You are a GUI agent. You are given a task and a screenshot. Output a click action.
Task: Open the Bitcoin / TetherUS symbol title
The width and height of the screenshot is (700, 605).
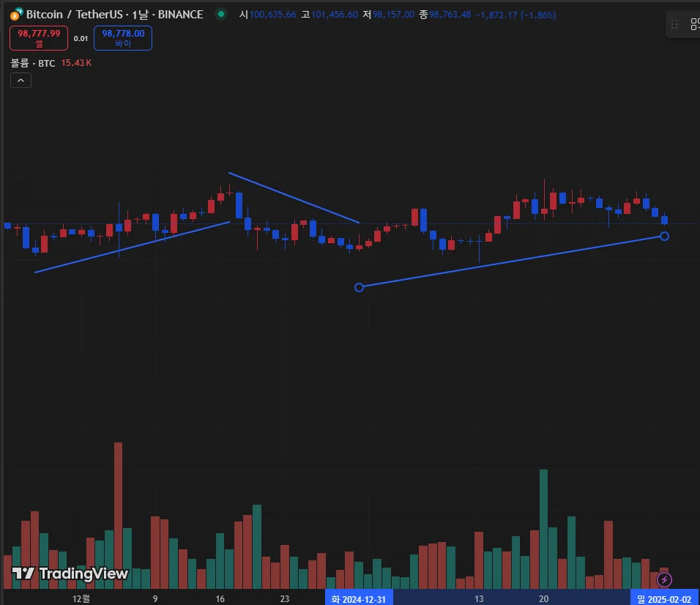pyautogui.click(x=114, y=15)
